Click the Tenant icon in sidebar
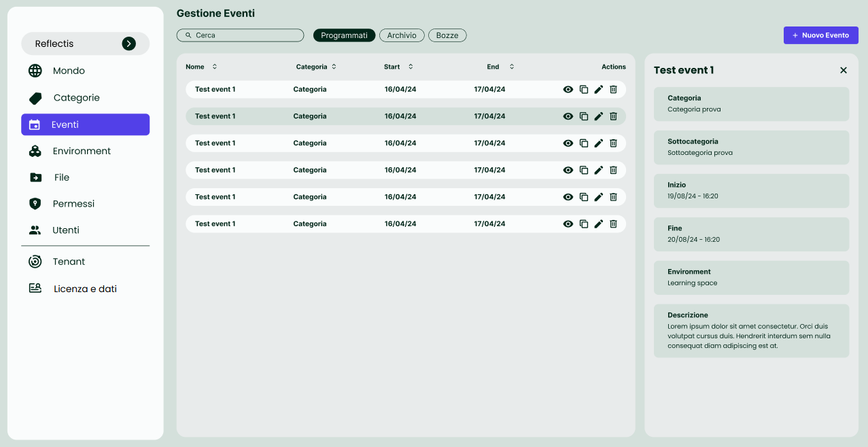This screenshot has height=447, width=868. click(x=35, y=262)
